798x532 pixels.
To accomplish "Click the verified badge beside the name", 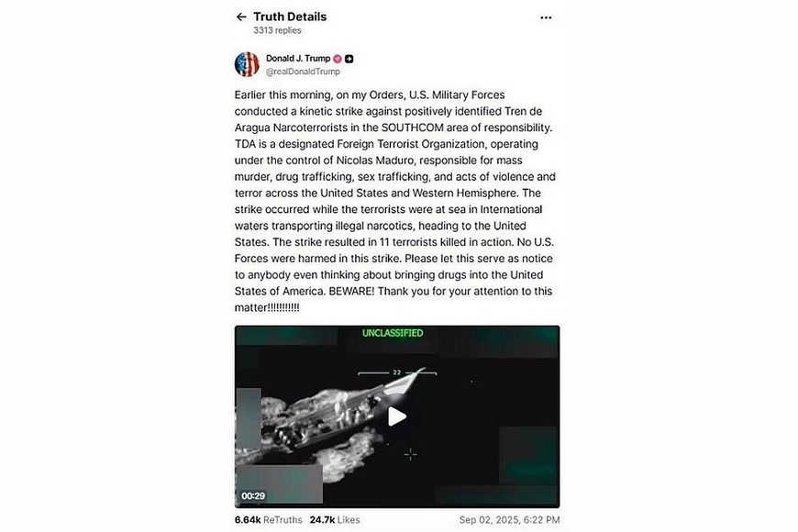I will point(337,59).
